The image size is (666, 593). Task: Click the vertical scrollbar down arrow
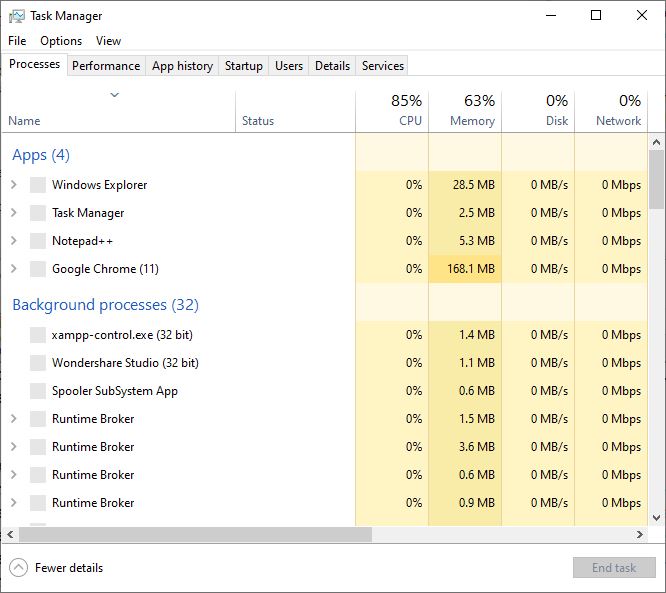pos(657,518)
